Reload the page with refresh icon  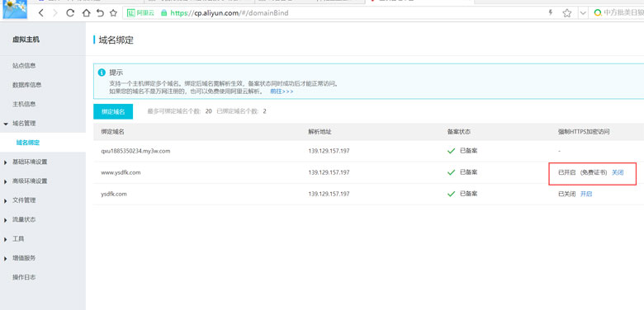click(70, 12)
